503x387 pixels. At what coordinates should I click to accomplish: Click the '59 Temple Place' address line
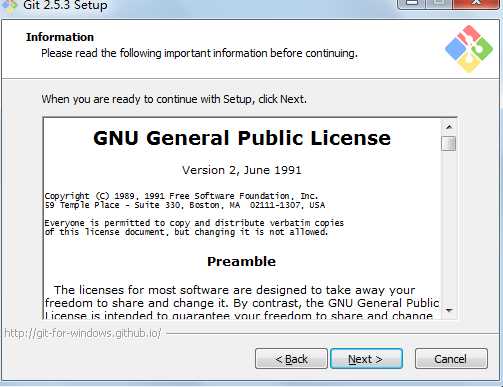click(x=185, y=205)
